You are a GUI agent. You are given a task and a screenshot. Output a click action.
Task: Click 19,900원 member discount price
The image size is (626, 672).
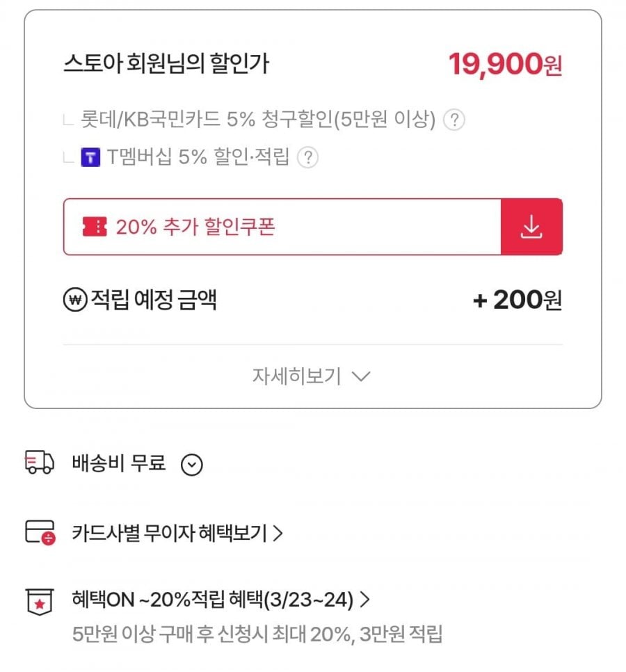(x=505, y=65)
